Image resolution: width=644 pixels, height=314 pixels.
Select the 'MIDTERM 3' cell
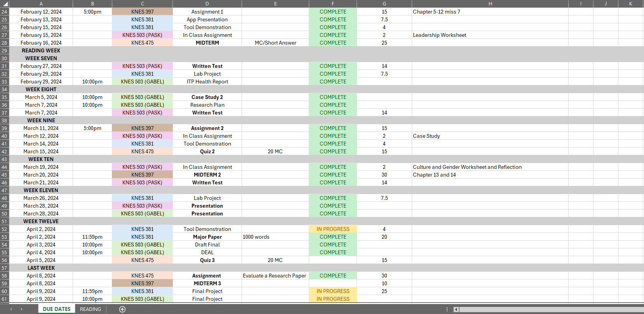(x=207, y=283)
